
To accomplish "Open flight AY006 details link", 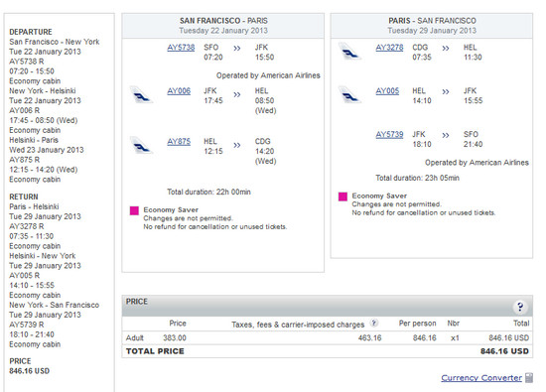I will [x=179, y=91].
